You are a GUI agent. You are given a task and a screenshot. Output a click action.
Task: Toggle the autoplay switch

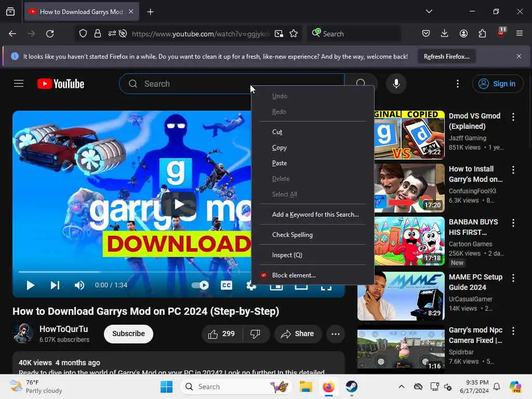(200, 285)
